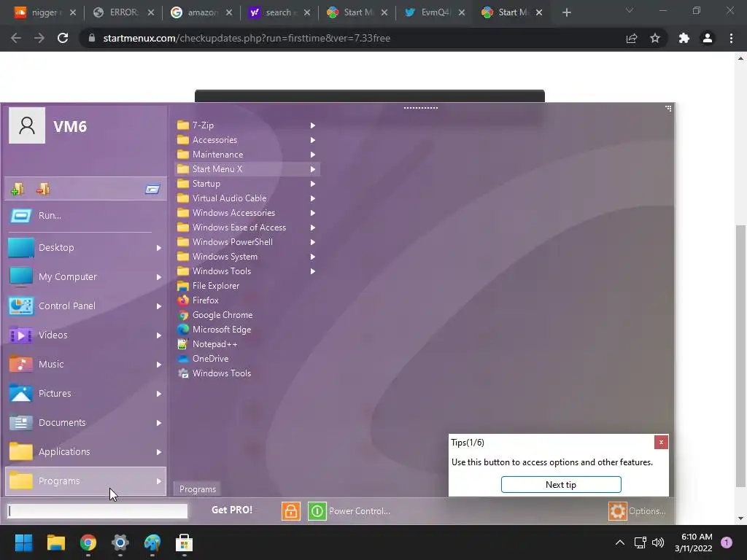Expand the My Computer submenu arrow
747x560 pixels.
[158, 277]
